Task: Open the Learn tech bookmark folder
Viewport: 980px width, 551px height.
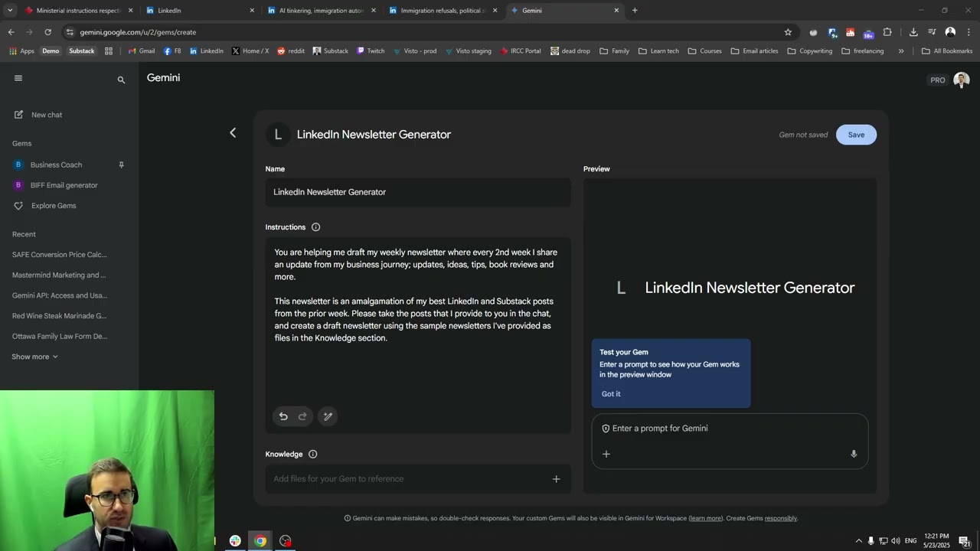Action: (x=658, y=51)
